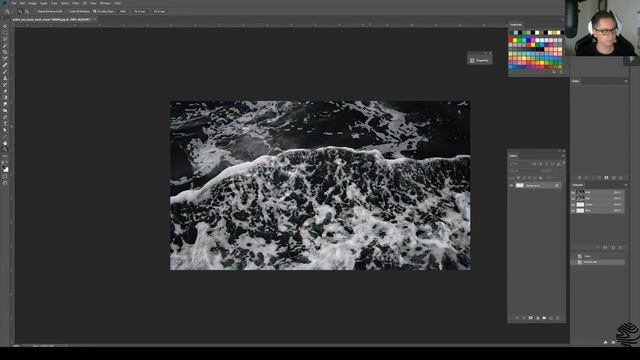This screenshot has width=640, height=360.
Task: Select the Move tool
Action: [5, 27]
